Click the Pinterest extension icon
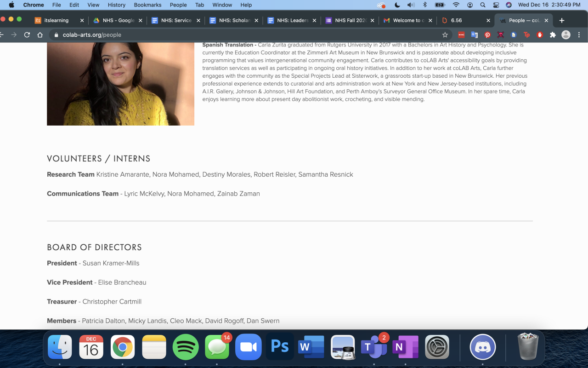588x368 pixels. pyautogui.click(x=487, y=35)
